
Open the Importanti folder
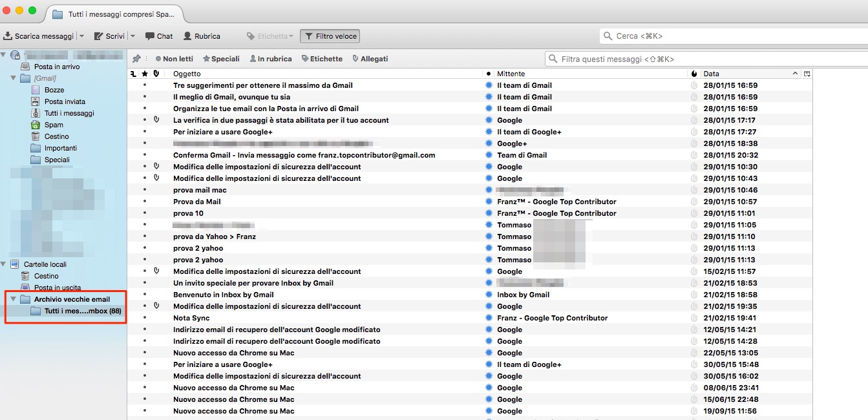pos(61,148)
